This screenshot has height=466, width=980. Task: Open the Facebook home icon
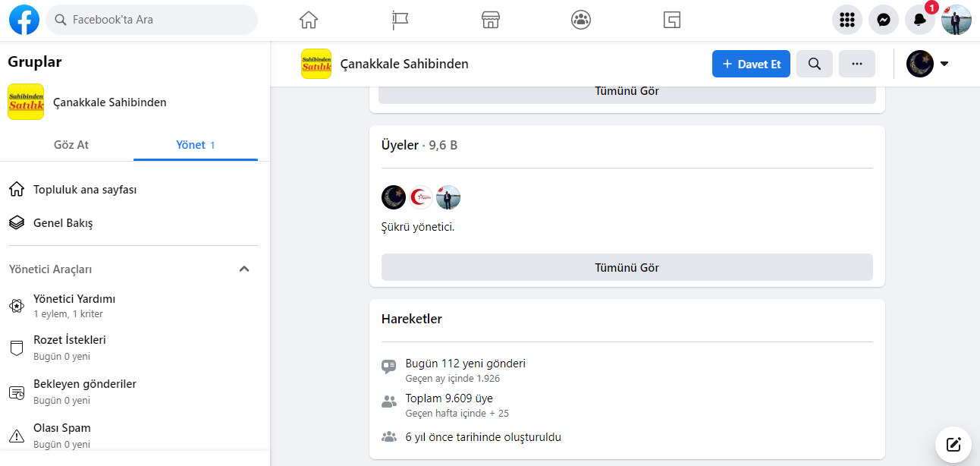(x=308, y=20)
